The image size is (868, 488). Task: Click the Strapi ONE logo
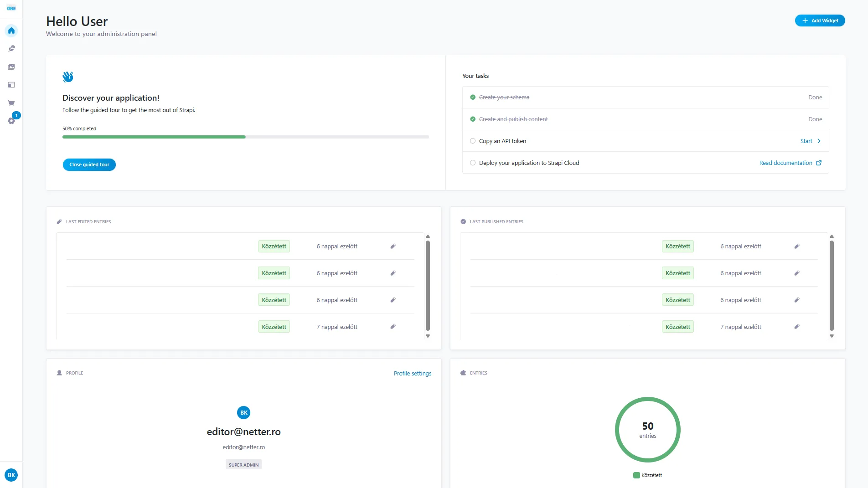[11, 8]
